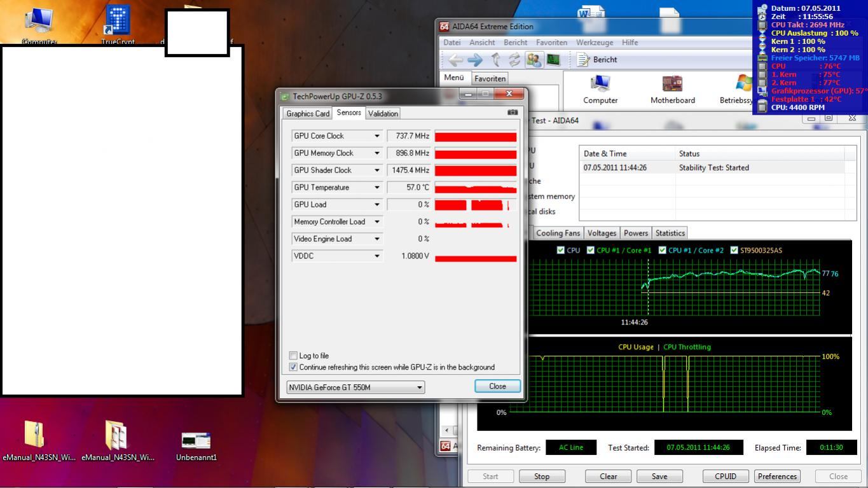
Task: Open the Cooling Fans tab
Action: point(558,234)
